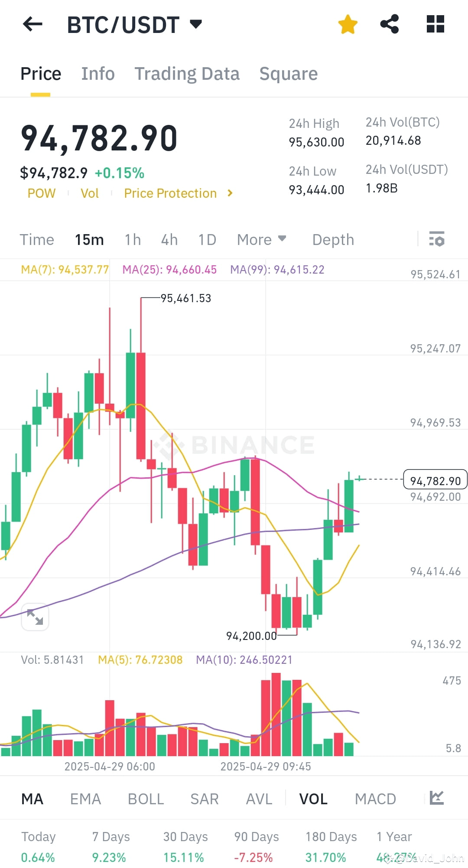Switch to the Trading Data tab
Viewport: 468px width, 868px height.
187,73
